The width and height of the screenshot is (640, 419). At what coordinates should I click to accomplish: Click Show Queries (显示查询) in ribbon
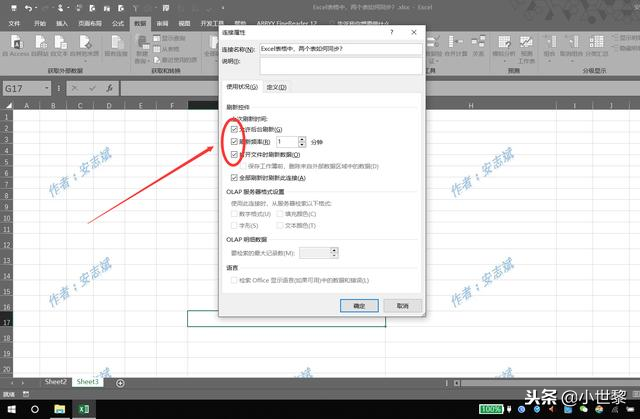[169, 38]
